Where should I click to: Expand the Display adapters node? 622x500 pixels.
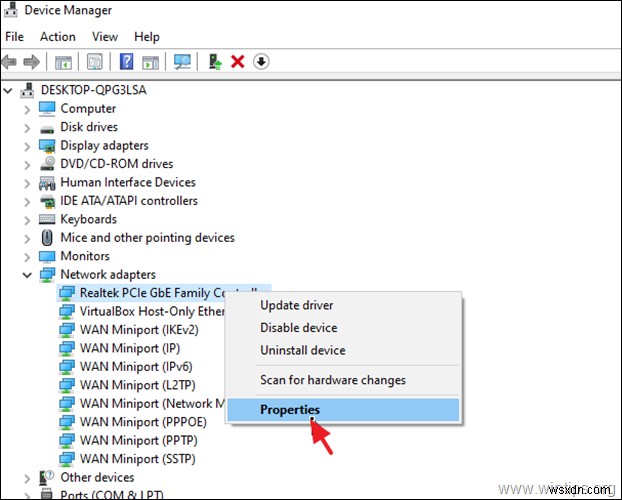[x=27, y=146]
